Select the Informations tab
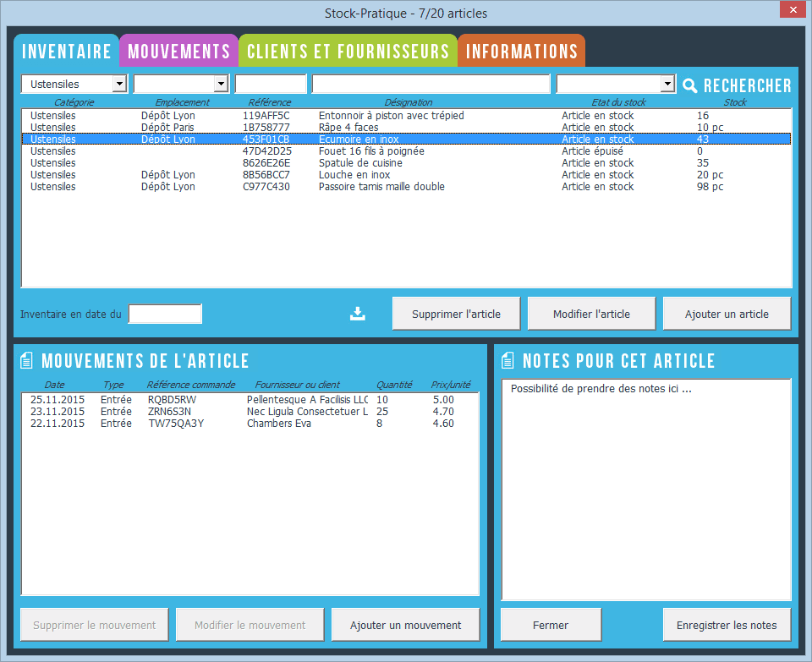Image resolution: width=812 pixels, height=662 pixels. click(522, 51)
